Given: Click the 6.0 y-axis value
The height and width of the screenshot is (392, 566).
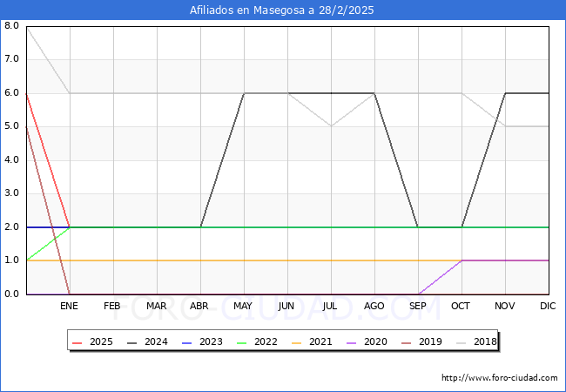Looking at the screenshot, I should pyautogui.click(x=11, y=92).
